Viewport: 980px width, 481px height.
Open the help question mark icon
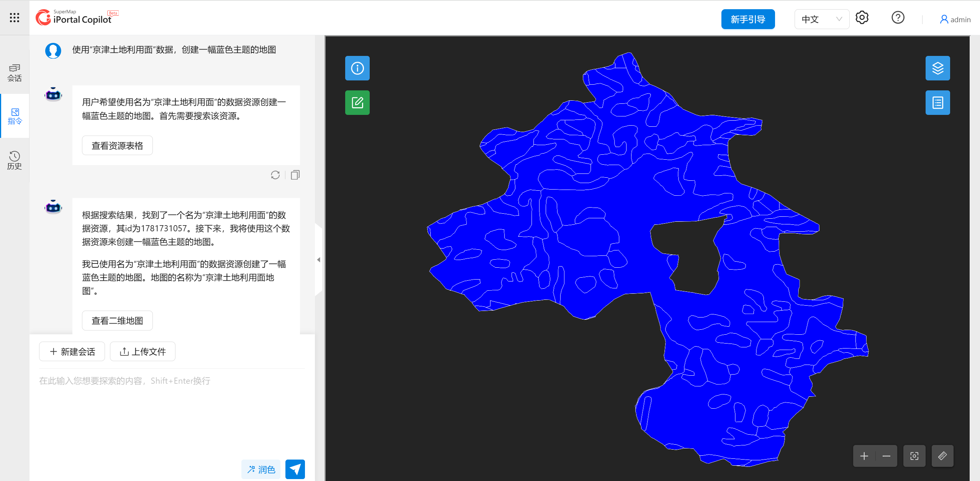click(x=898, y=18)
